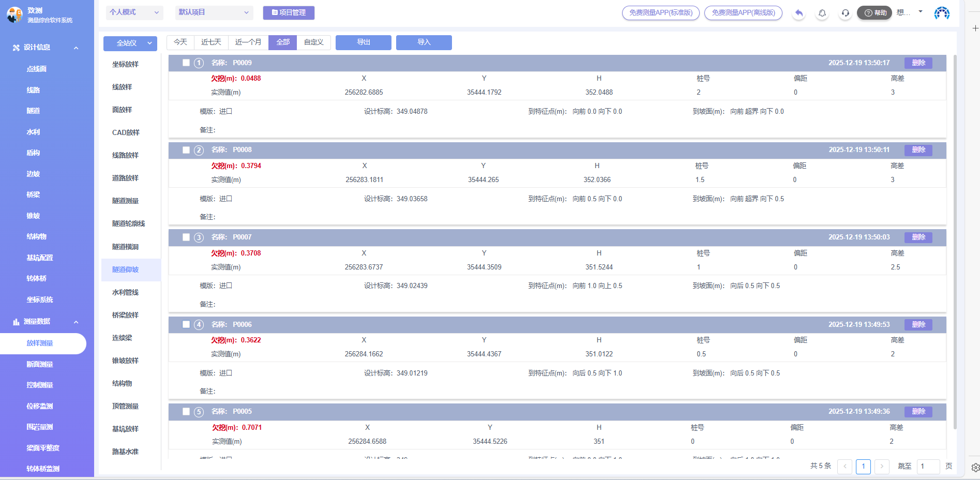Open the 全站仪 instrument dropdown
The width and height of the screenshot is (980, 480).
pyautogui.click(x=130, y=43)
